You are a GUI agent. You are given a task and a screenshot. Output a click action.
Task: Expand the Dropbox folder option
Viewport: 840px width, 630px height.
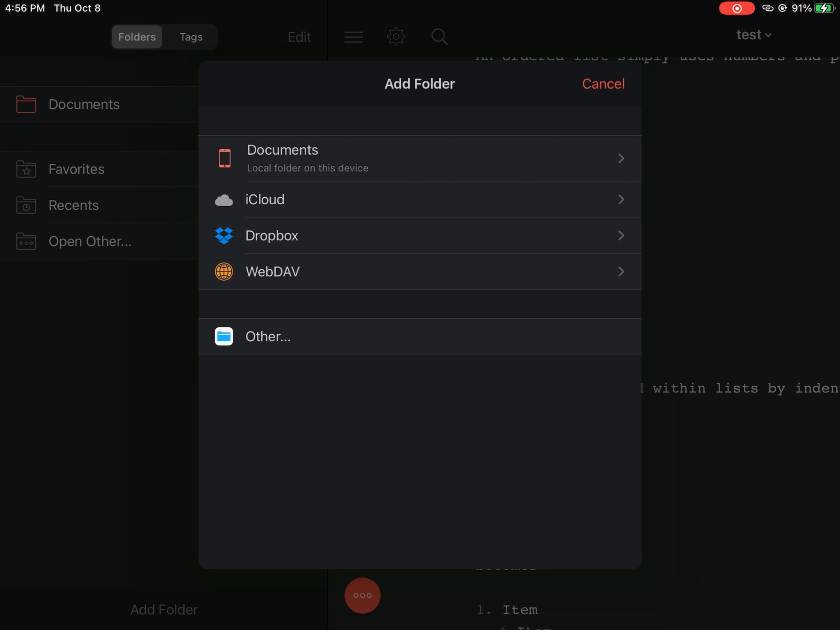[620, 235]
